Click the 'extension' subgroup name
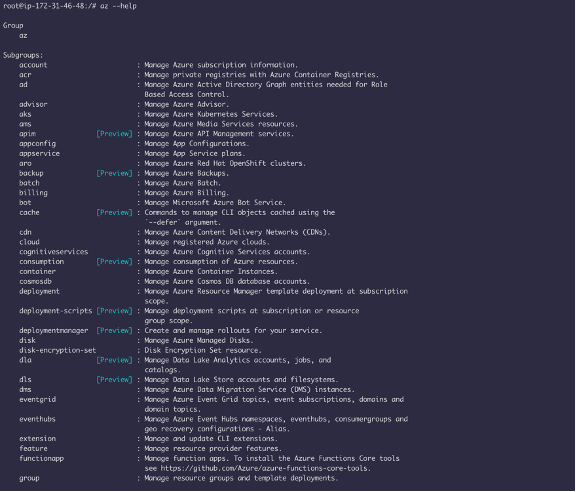This screenshot has width=576, height=492. (x=37, y=439)
